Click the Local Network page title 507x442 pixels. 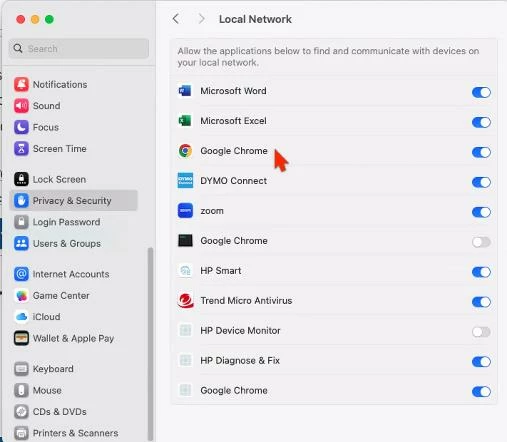click(x=255, y=19)
